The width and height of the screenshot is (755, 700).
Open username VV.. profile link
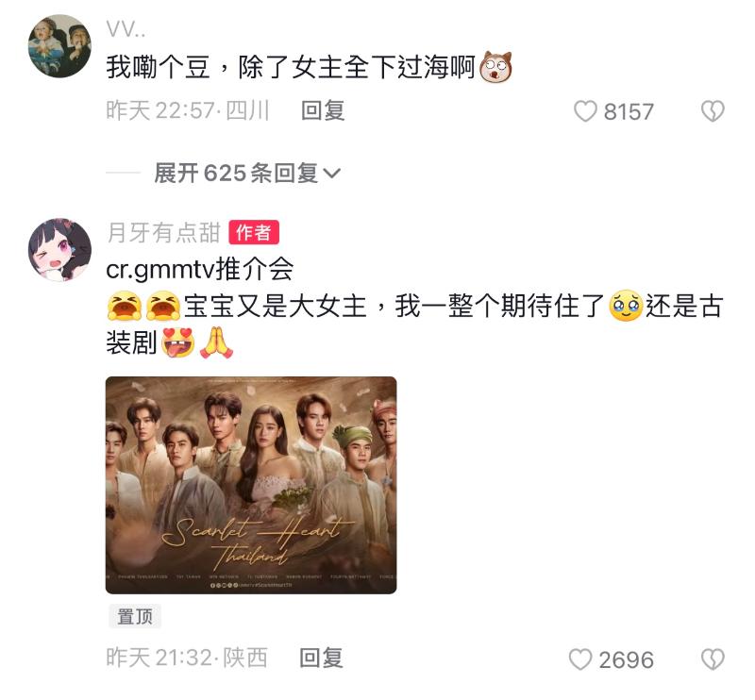pyautogui.click(x=126, y=30)
